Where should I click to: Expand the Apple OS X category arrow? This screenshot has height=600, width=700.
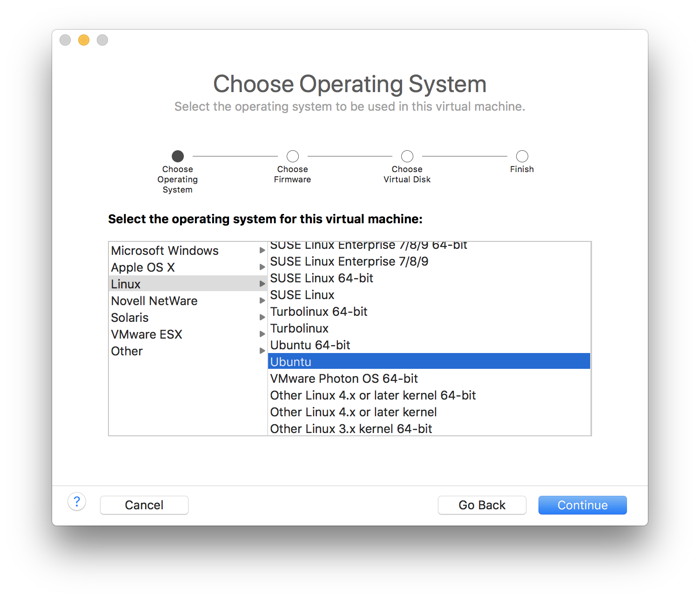[262, 267]
